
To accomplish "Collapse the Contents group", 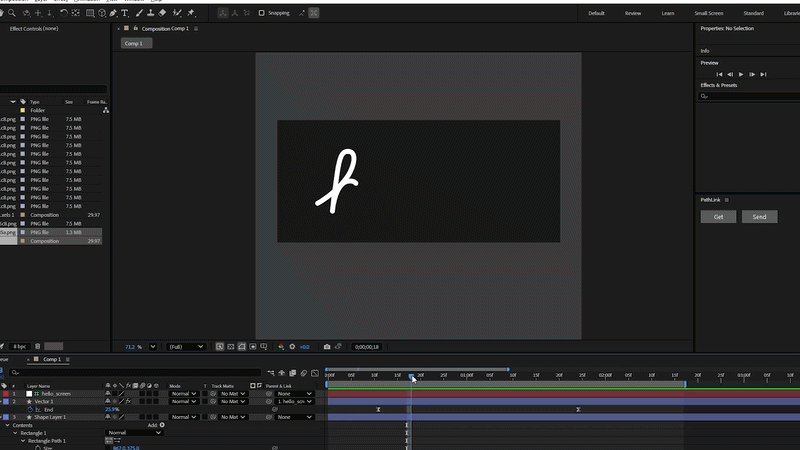I will [x=7, y=425].
